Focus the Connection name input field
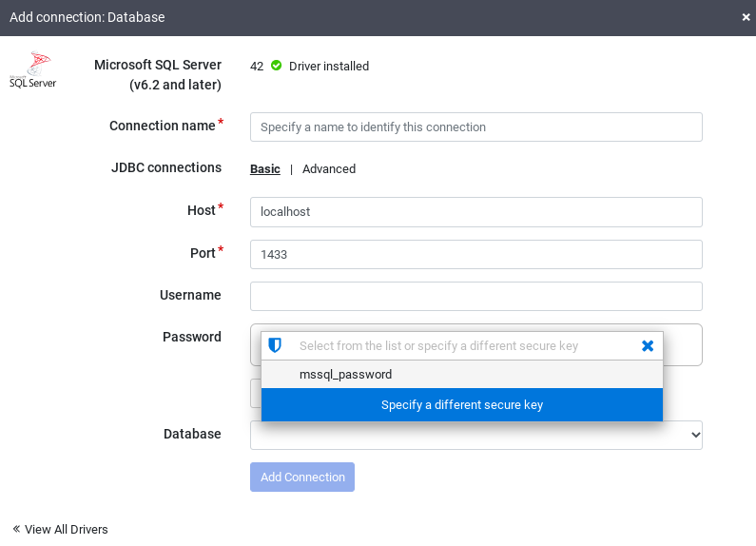 coord(475,127)
